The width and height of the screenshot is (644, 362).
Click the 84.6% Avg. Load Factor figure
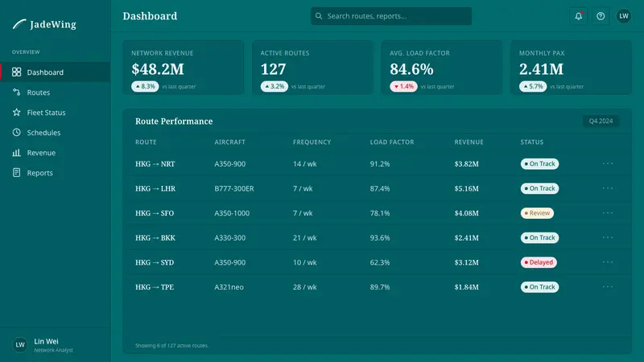411,69
